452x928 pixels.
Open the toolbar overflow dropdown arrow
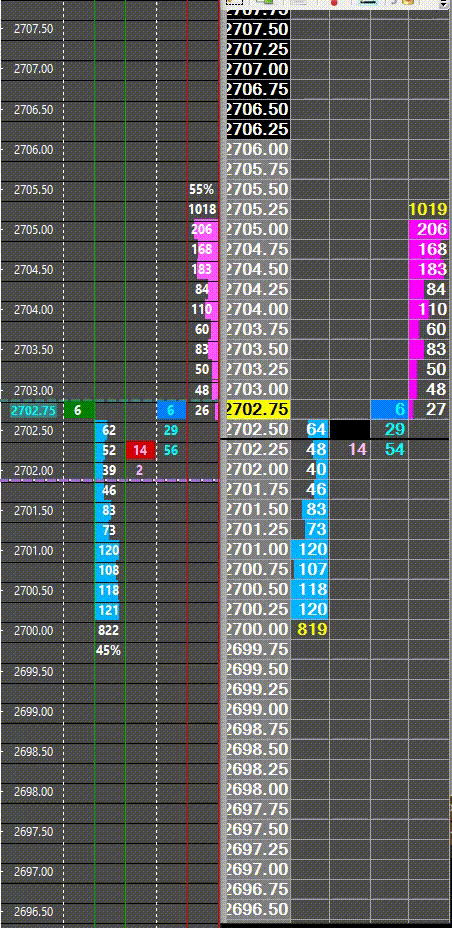tap(444, 4)
